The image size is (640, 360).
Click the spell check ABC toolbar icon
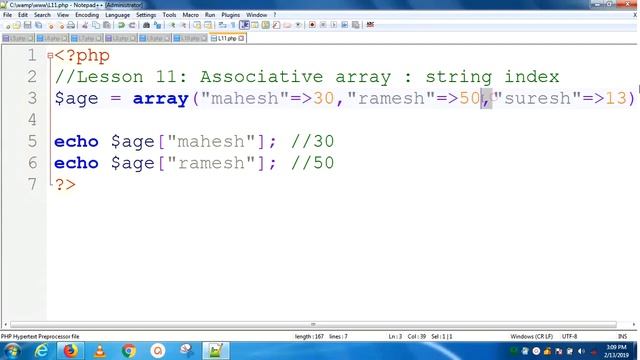point(370,25)
